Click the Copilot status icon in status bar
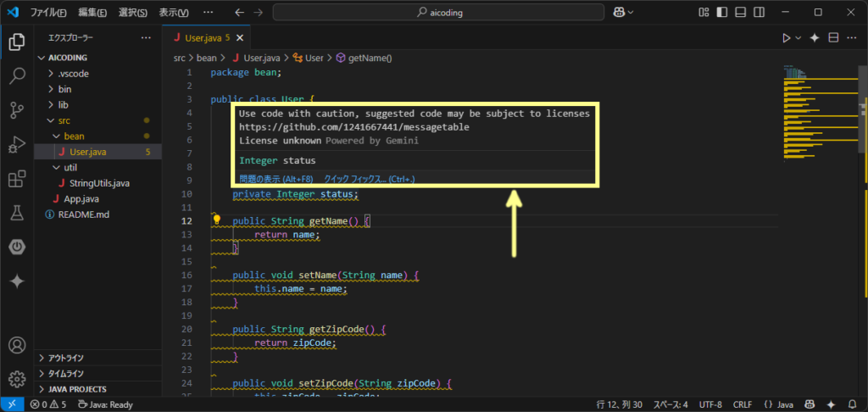Screen dimensions: 868x412 pyautogui.click(x=810, y=405)
